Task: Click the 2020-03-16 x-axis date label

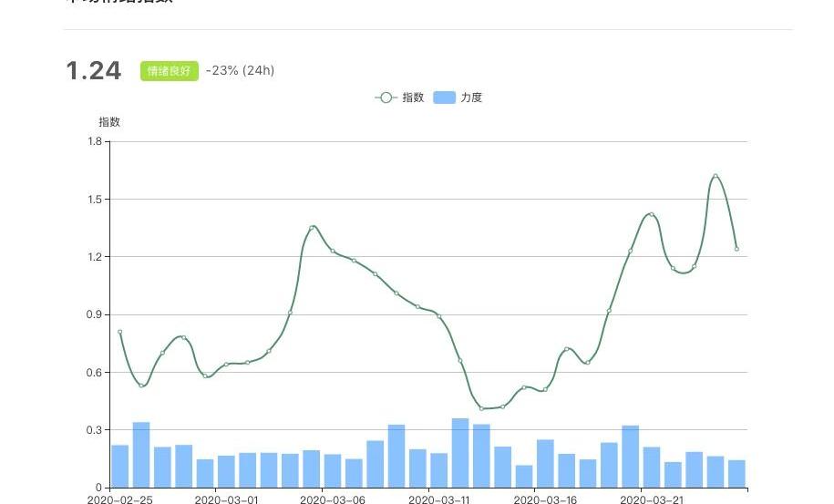Action: coord(545,499)
